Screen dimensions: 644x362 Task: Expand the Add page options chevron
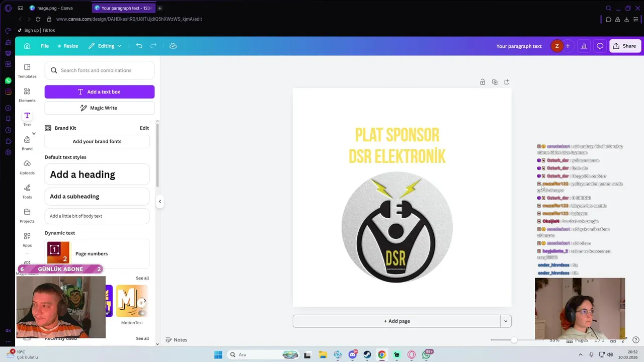coord(506,321)
